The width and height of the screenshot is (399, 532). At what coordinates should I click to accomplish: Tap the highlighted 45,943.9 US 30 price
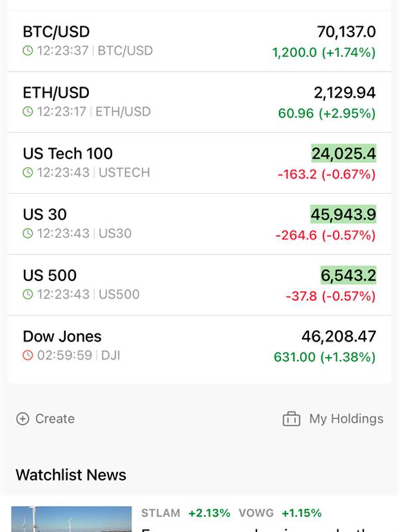[343, 214]
